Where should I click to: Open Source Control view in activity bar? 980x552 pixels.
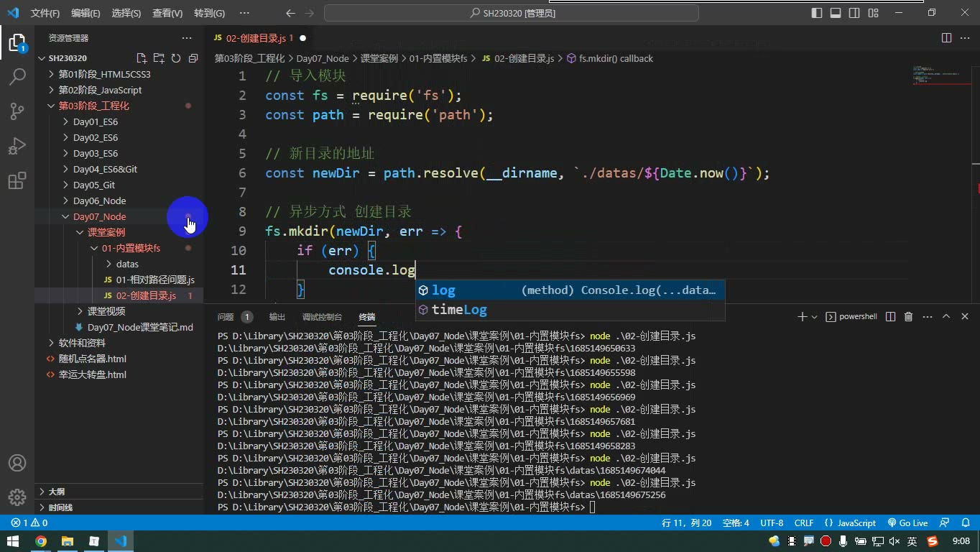click(17, 111)
